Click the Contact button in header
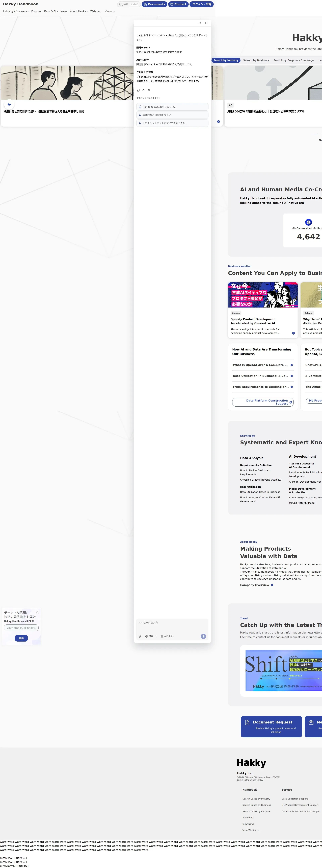This screenshot has height=868, width=322. point(178,4)
